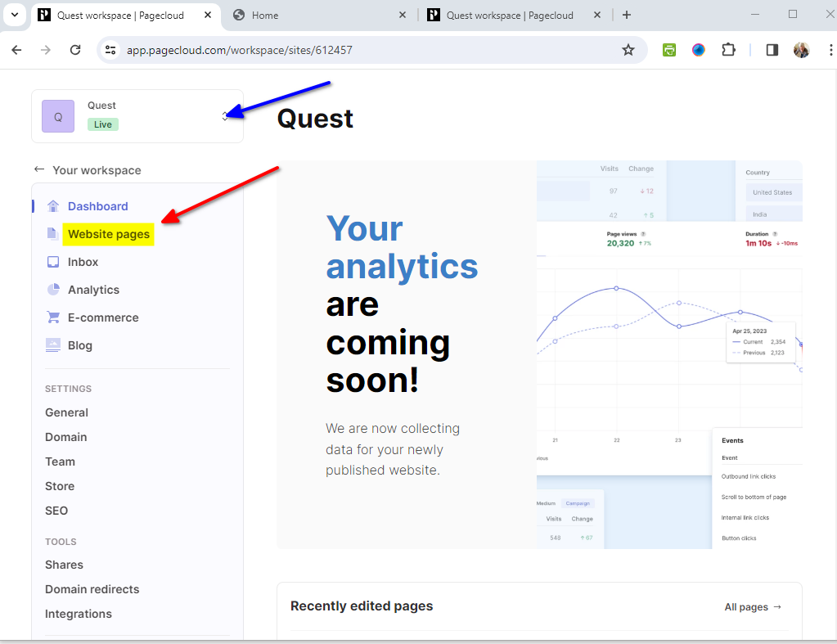Click the E-commerce shopping cart icon
The height and width of the screenshot is (644, 837).
53,317
